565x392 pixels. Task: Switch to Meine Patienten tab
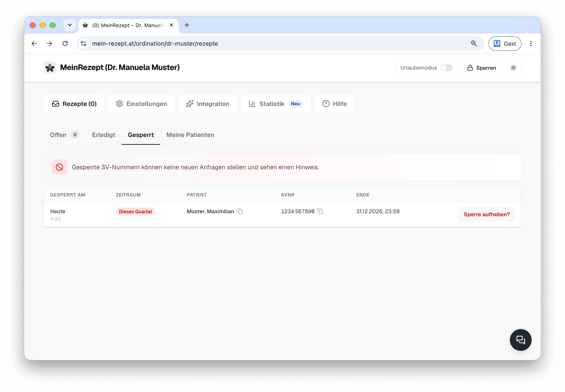[190, 135]
